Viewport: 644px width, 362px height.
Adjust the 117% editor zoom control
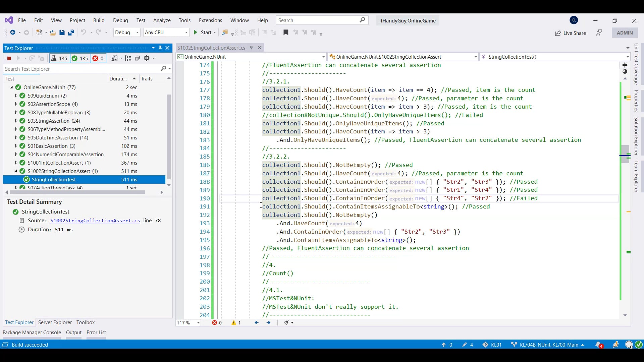(188, 323)
